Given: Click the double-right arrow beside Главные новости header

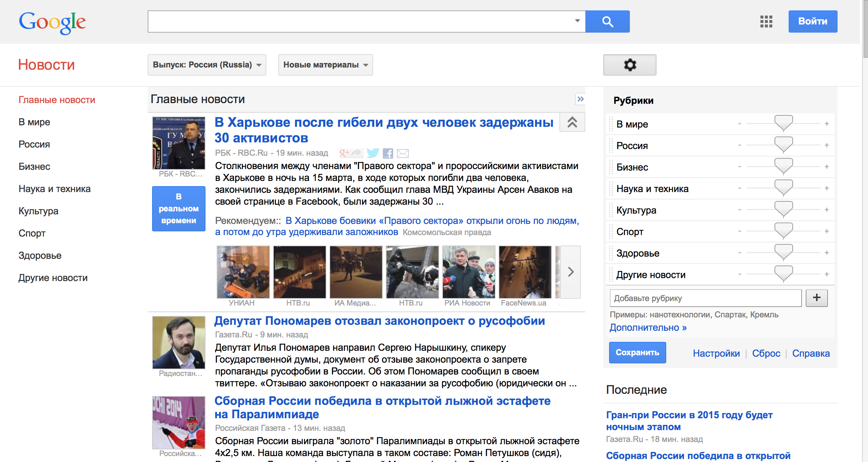Looking at the screenshot, I should [581, 99].
